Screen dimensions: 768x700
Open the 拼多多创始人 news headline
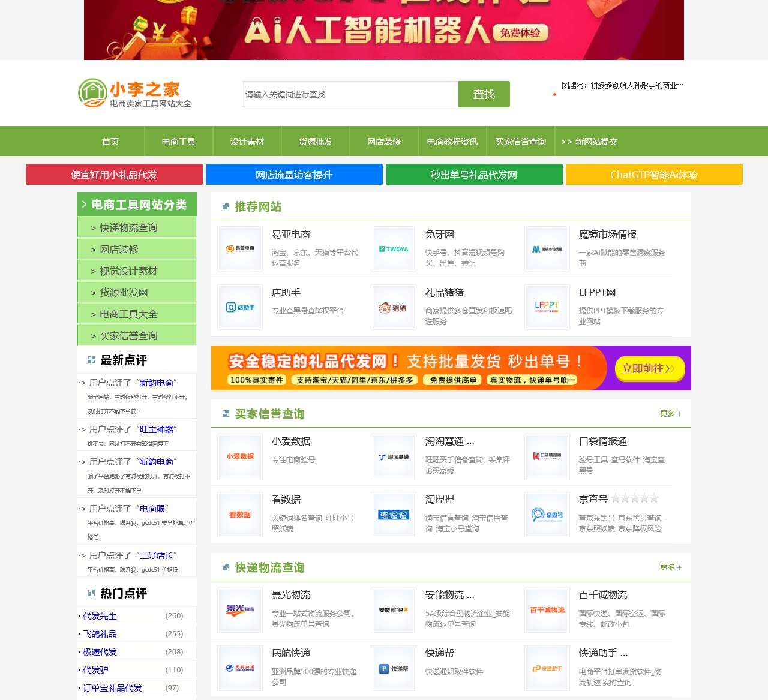[x=623, y=85]
